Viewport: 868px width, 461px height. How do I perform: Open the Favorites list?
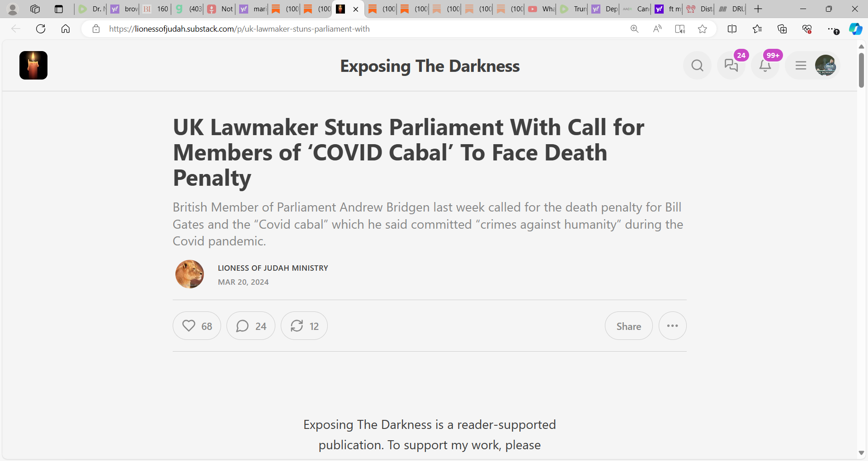click(x=757, y=29)
